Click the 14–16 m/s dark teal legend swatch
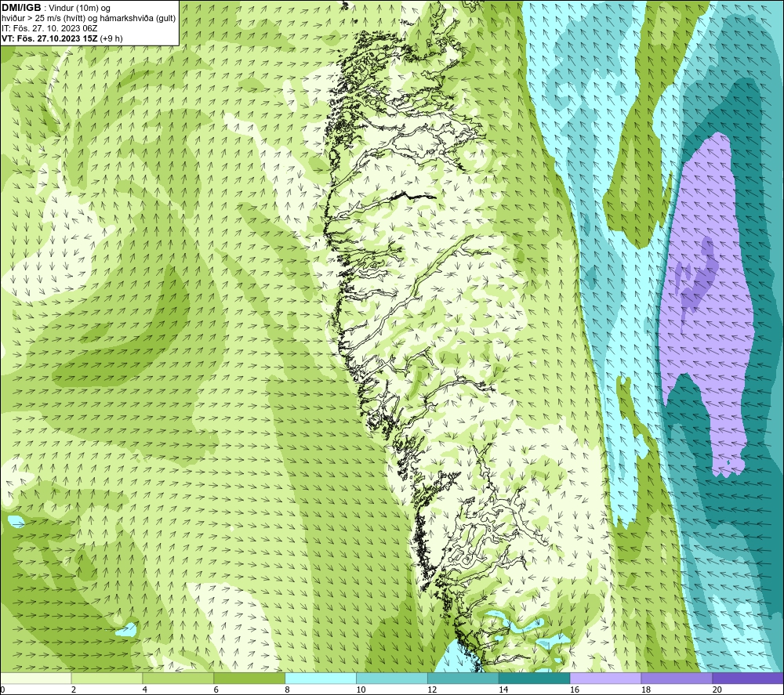 pyautogui.click(x=535, y=679)
